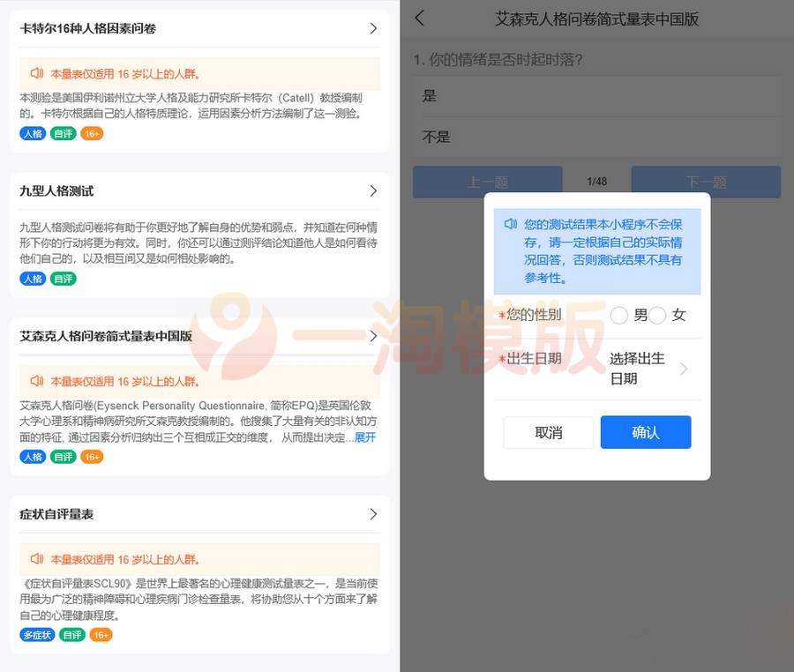Click 多症状 tag on 症状自评量表 card

pyautogui.click(x=37, y=635)
